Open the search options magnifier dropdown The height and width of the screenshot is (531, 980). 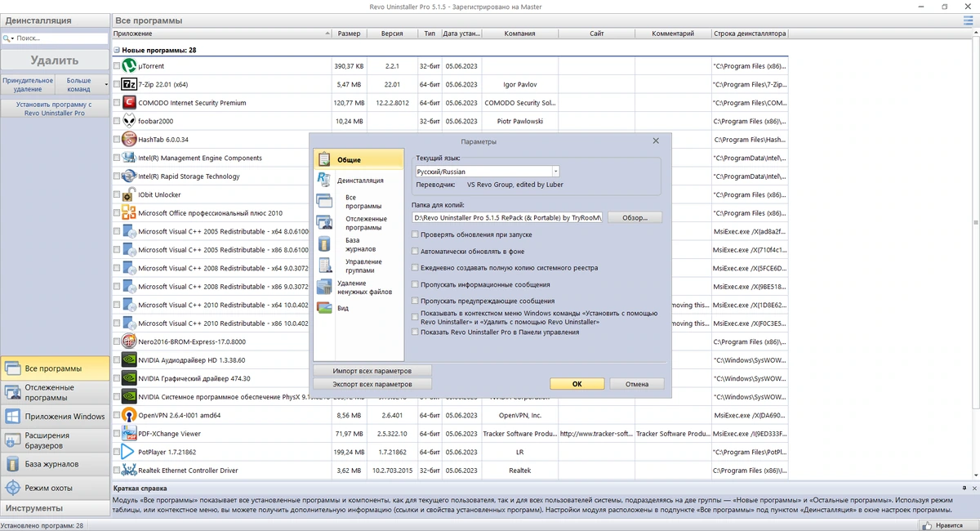8,38
